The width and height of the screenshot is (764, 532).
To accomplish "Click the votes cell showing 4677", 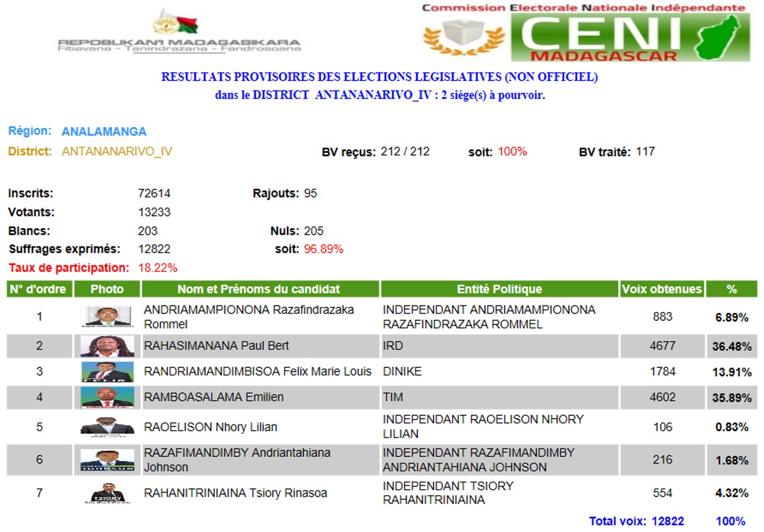I will point(662,346).
